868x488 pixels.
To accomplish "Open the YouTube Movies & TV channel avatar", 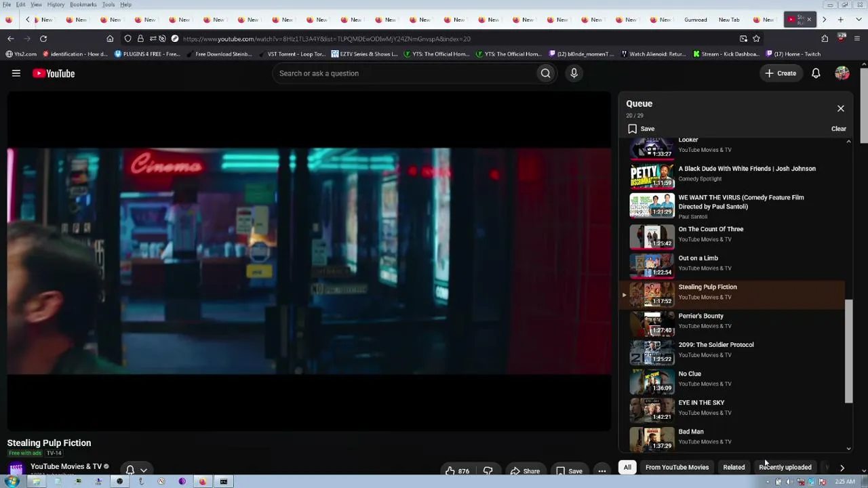I will click(16, 468).
